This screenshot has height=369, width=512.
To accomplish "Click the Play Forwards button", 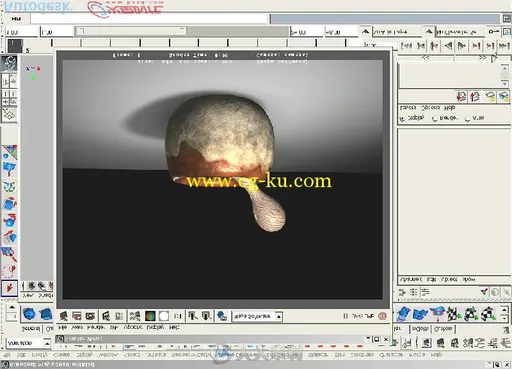I will (462, 46).
